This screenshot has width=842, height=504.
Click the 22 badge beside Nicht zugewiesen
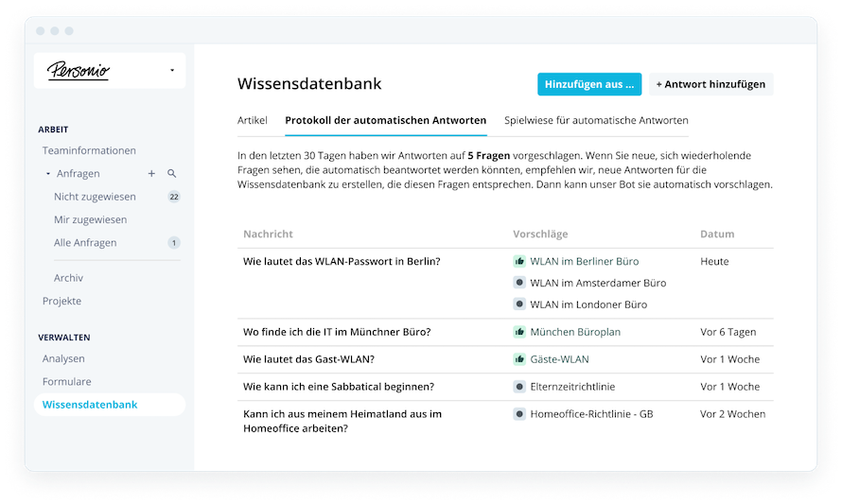pyautogui.click(x=174, y=197)
